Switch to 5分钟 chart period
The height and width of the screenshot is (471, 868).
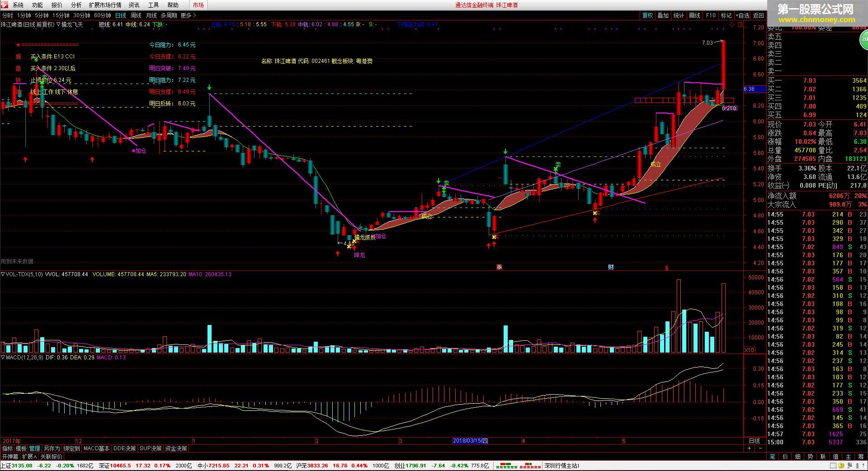point(42,15)
